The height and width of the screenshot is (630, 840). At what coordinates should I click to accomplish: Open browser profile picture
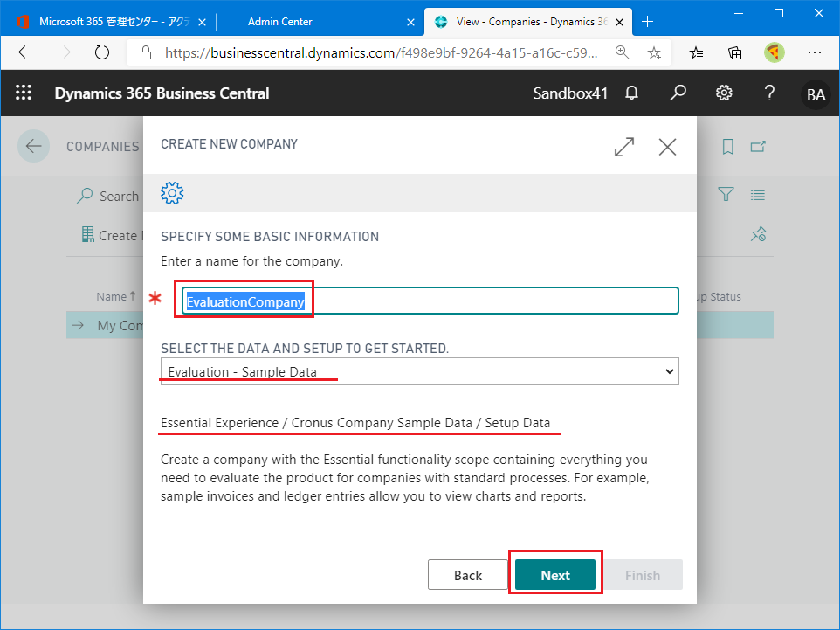(x=775, y=52)
